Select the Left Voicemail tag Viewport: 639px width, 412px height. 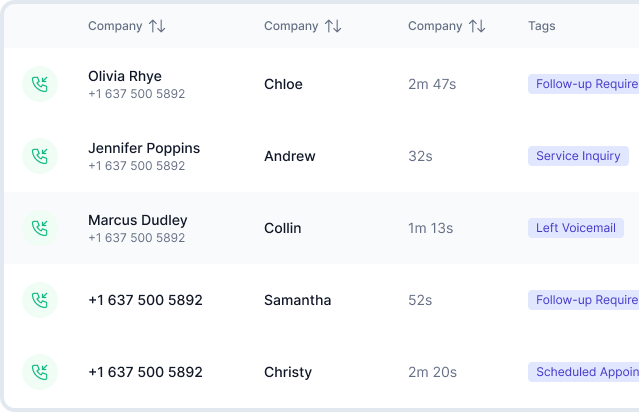(575, 228)
